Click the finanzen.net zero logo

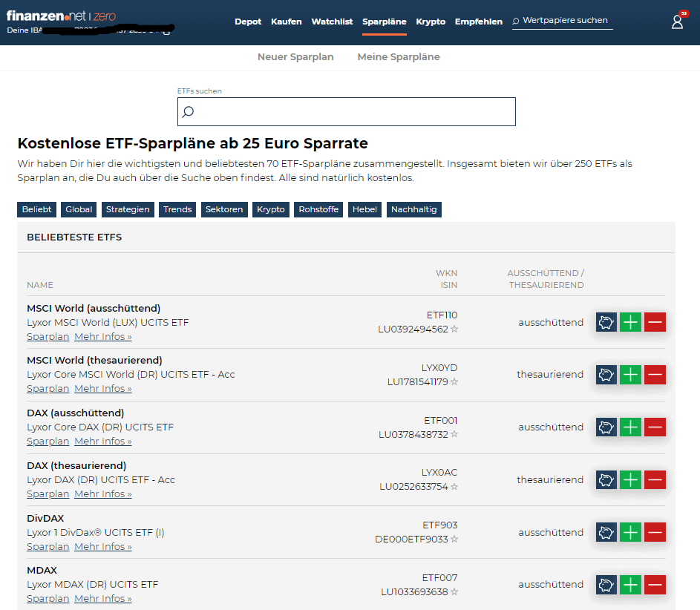coord(61,16)
